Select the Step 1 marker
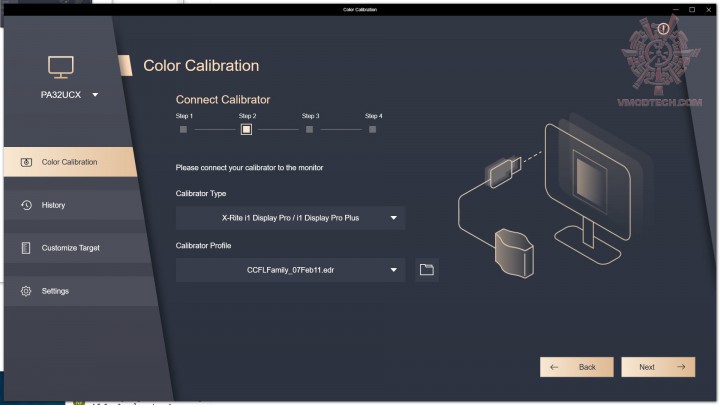720x405 pixels. [x=183, y=129]
